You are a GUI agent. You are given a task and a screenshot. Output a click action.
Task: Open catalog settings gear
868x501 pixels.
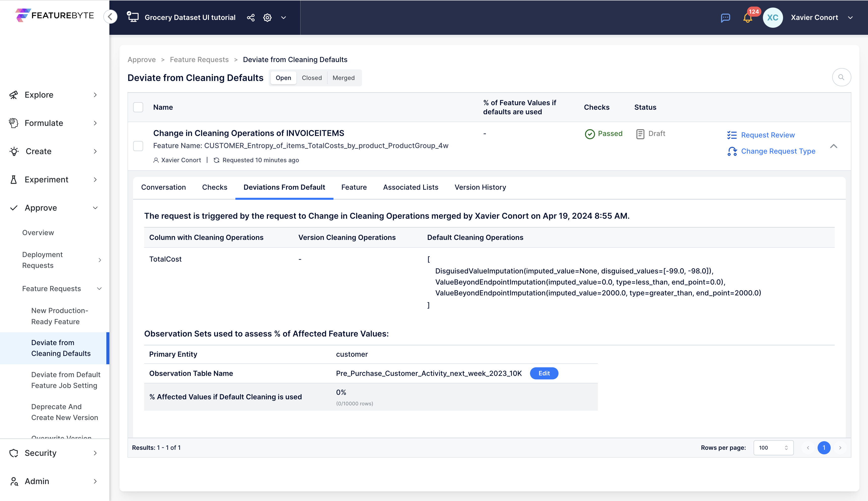(x=267, y=18)
